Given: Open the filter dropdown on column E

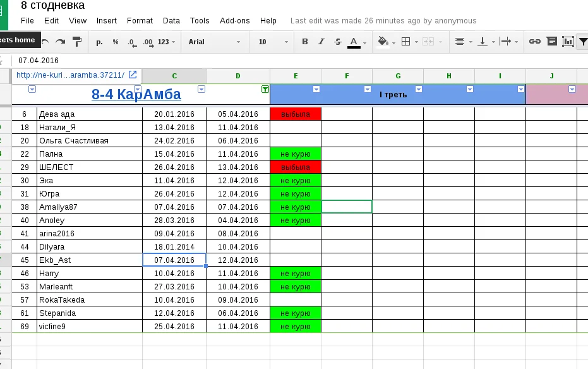Looking at the screenshot, I should coord(317,90).
